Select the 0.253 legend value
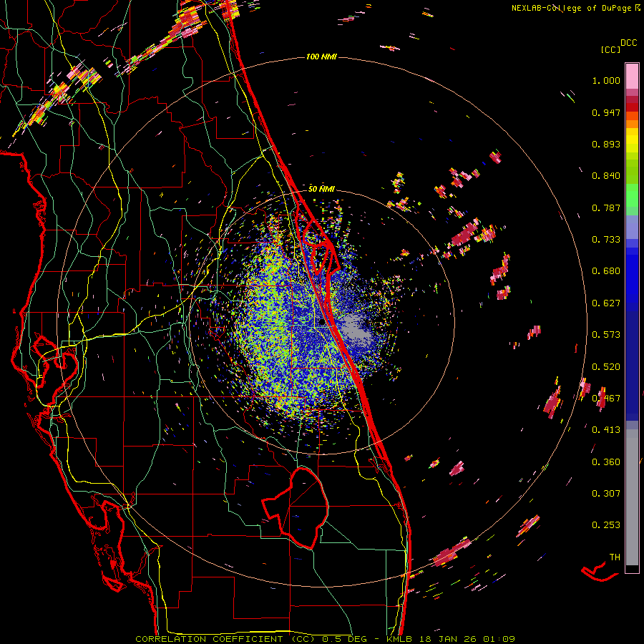The height and width of the screenshot is (644, 644). (606, 525)
